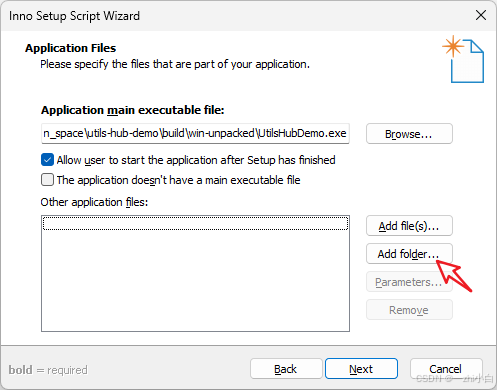Click the Add folder... button

[409, 254]
